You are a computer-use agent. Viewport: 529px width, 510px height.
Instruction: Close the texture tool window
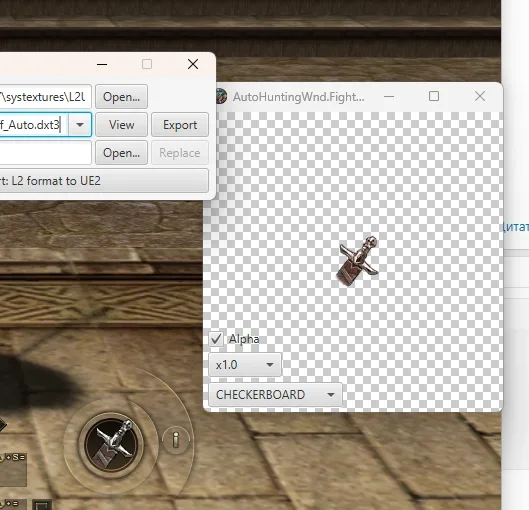[x=193, y=64]
